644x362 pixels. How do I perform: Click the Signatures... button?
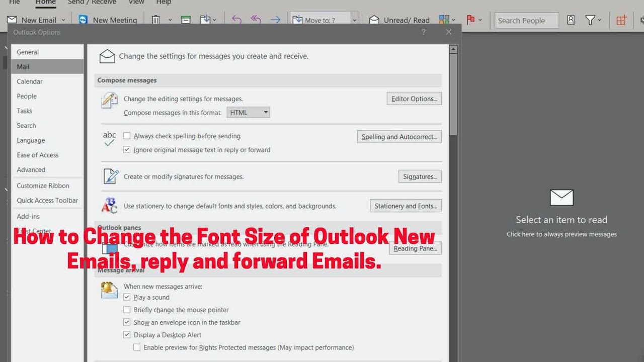pos(420,176)
